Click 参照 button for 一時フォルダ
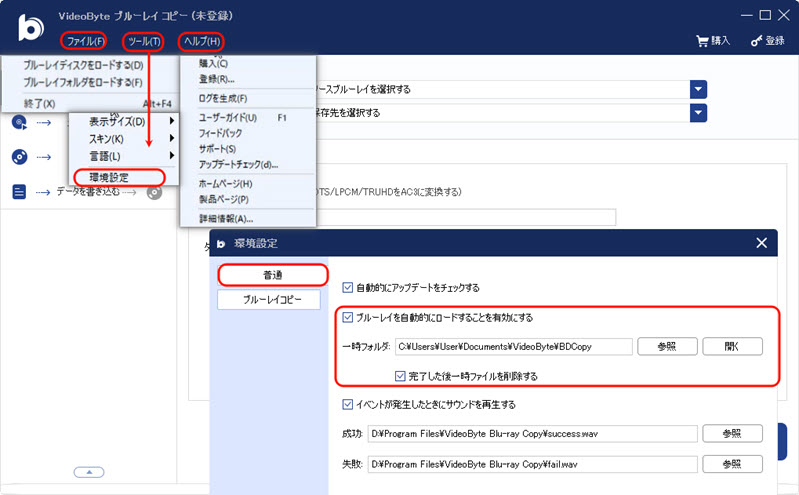 [x=667, y=347]
